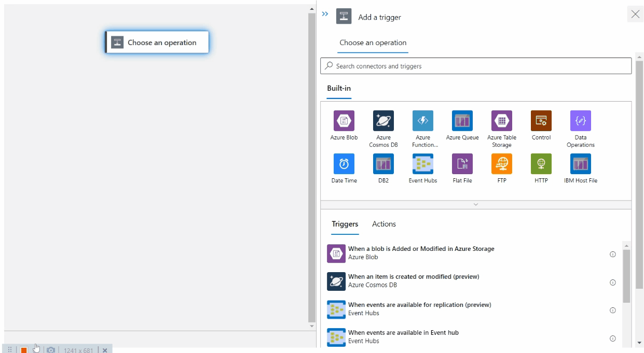Viewport: 644px width, 353px height.
Task: Click the hand tool in the recorder bar
Action: pos(36,348)
